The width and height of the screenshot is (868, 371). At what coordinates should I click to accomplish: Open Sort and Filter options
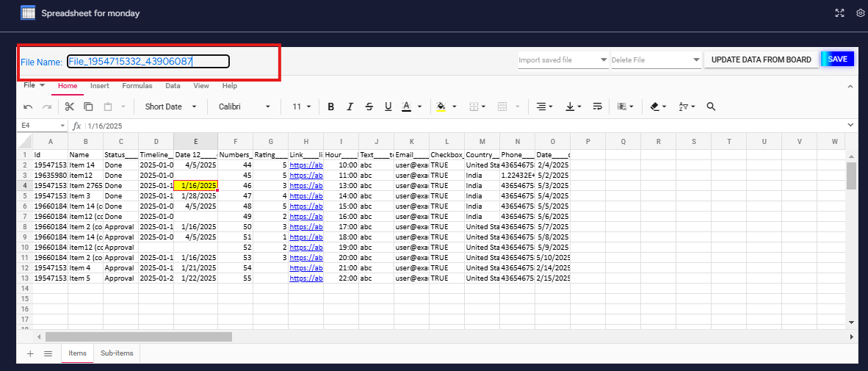coord(687,107)
